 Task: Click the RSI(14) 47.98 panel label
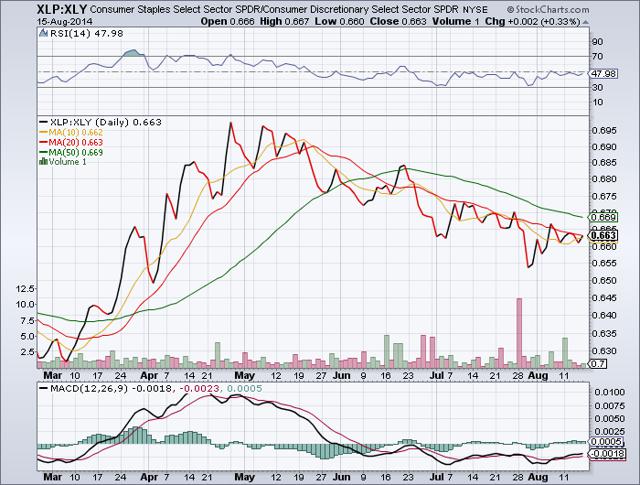(86, 33)
